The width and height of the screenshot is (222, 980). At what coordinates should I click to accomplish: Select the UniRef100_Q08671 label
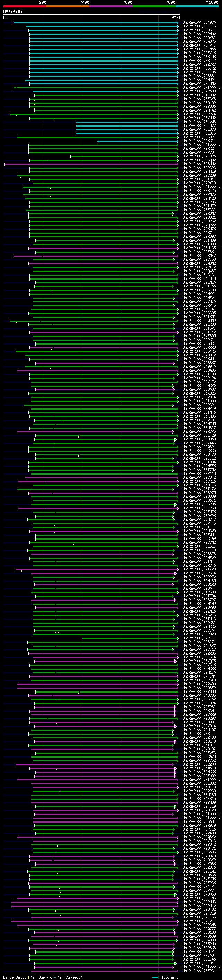tap(199, 30)
